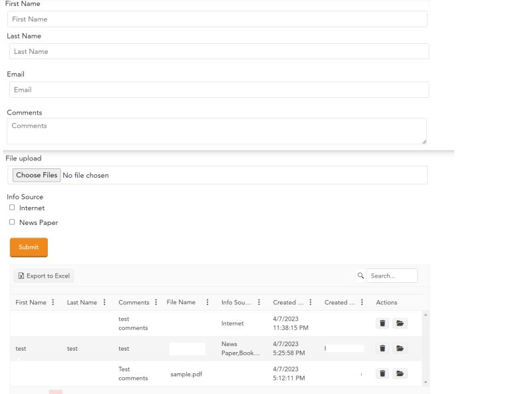Open the First Name column menu
Viewport: 532px width, 394px height.
point(53,302)
